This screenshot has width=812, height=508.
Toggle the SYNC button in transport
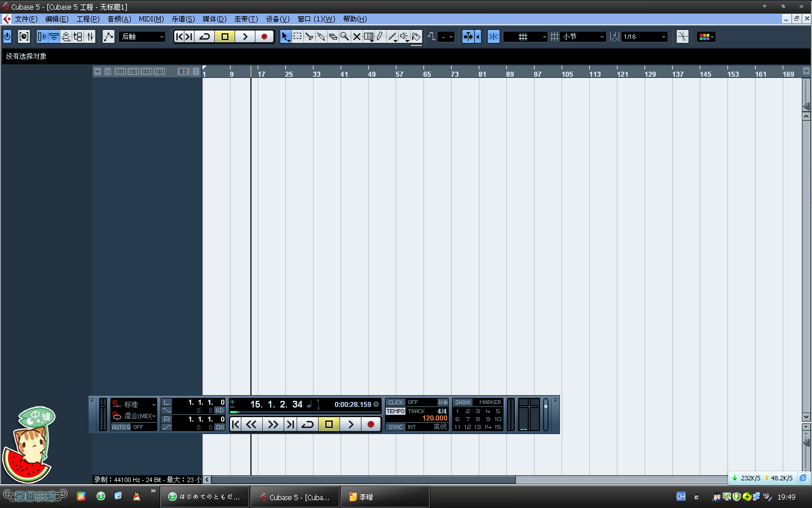pyautogui.click(x=395, y=427)
